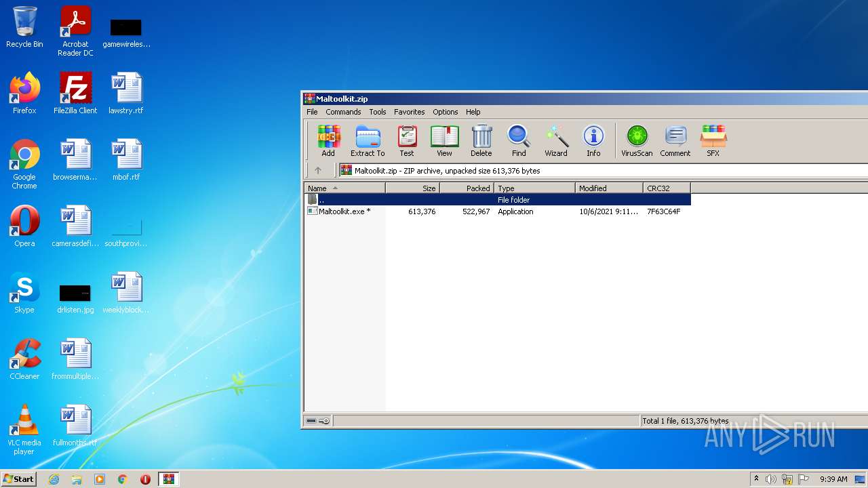The image size is (868, 488).
Task: Select lawstry.rtf desktop file
Action: pos(126,94)
